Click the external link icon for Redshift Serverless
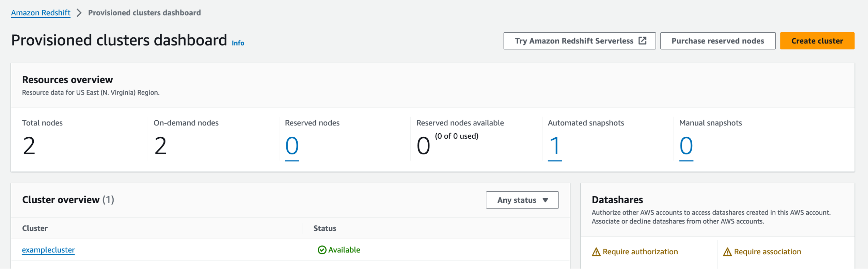 point(642,41)
